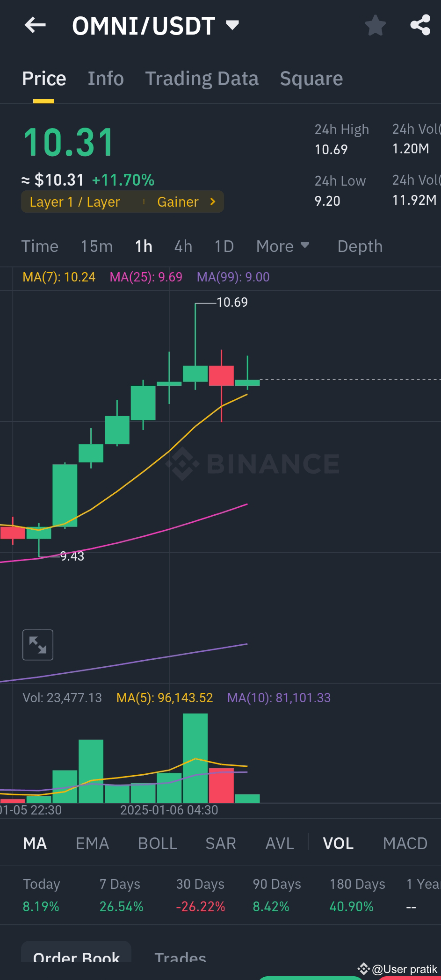Toggle the EMA indicator

tap(92, 843)
